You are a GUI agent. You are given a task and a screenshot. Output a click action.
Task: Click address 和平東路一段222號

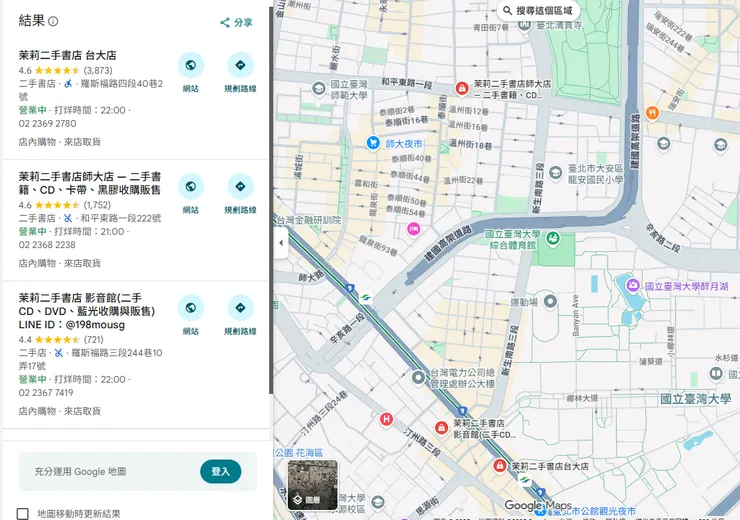pos(121,218)
